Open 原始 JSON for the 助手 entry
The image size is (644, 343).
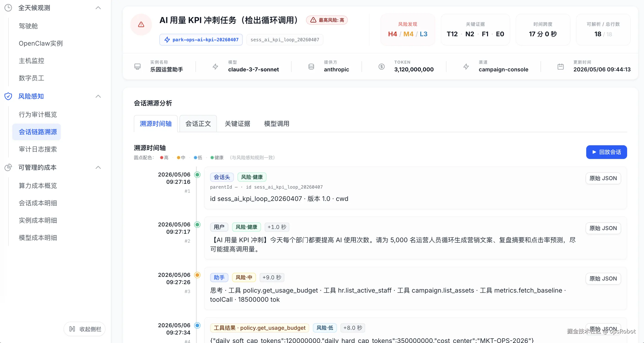pyautogui.click(x=603, y=279)
